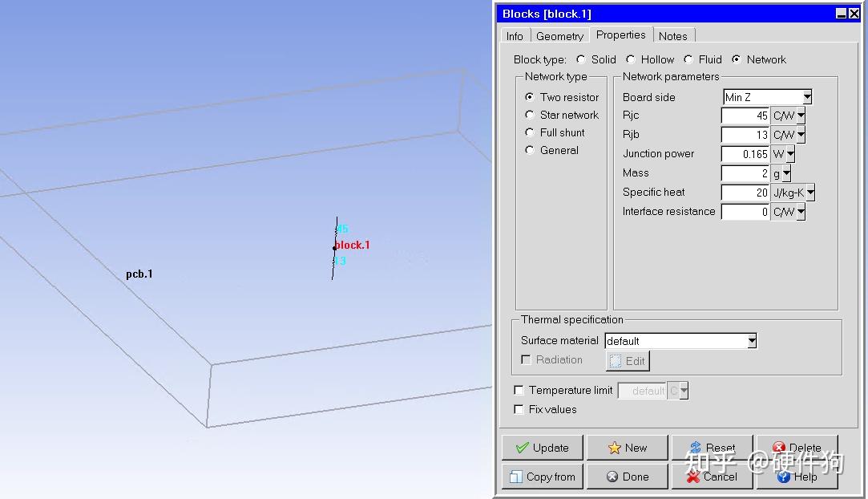Enable the Radiation checkbox
Screen dimensions: 868x499
tap(526, 360)
